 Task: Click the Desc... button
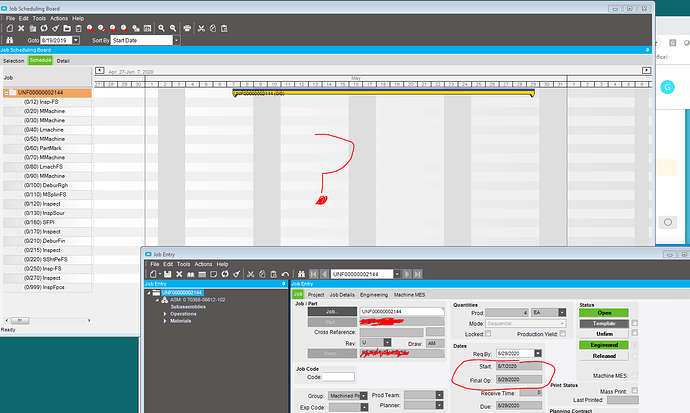pos(332,354)
